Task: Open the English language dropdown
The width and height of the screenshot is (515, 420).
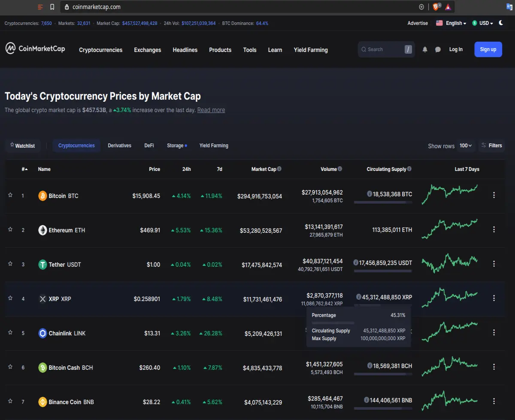Action: (x=451, y=23)
